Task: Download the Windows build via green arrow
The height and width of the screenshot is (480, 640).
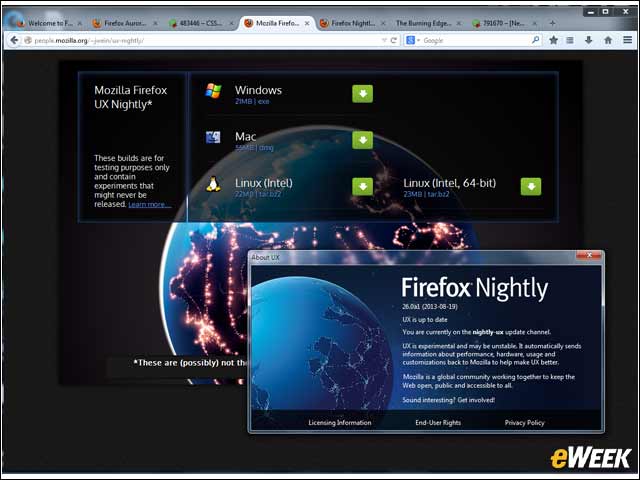Action: coord(362,94)
